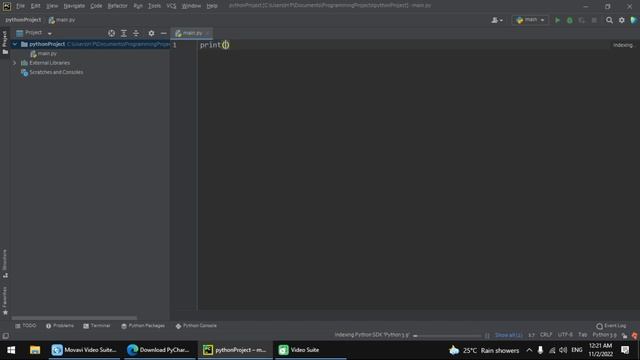
Task: Open the Terminal tool window
Action: (97, 326)
